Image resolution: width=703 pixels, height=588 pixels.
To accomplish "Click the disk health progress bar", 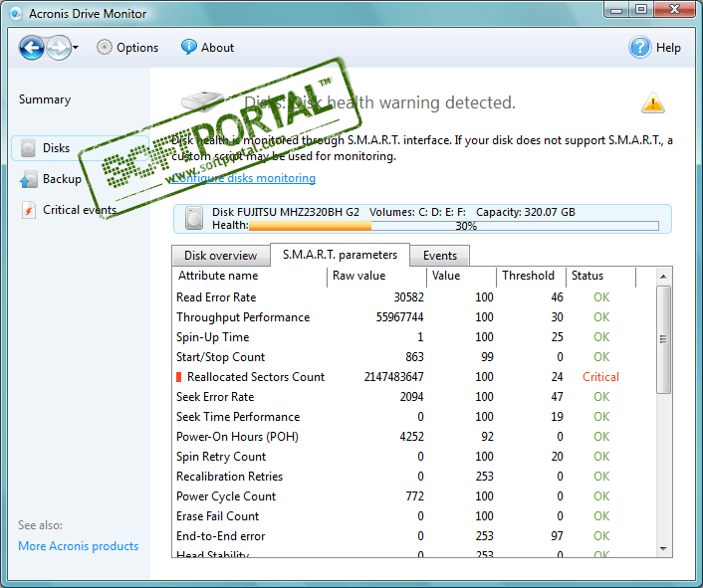I will pyautogui.click(x=454, y=226).
